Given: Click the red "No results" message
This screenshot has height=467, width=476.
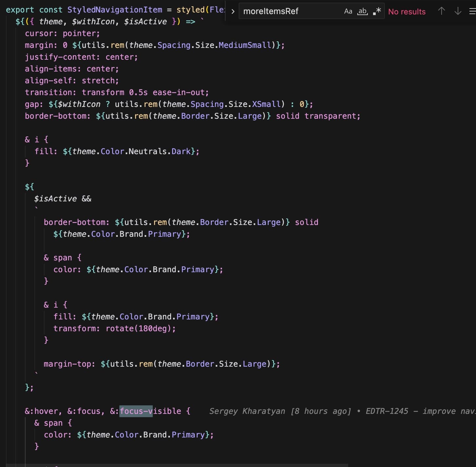Looking at the screenshot, I should pos(407,12).
